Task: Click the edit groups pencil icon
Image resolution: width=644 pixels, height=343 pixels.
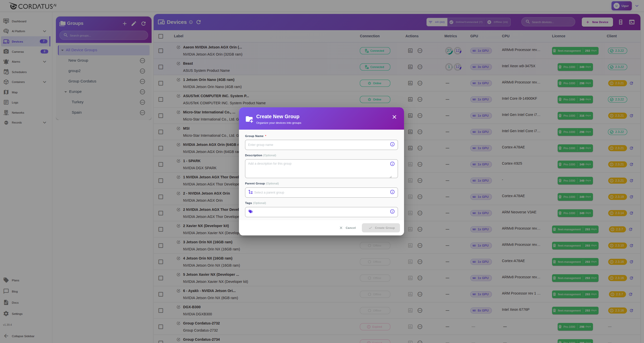Action: tap(134, 24)
